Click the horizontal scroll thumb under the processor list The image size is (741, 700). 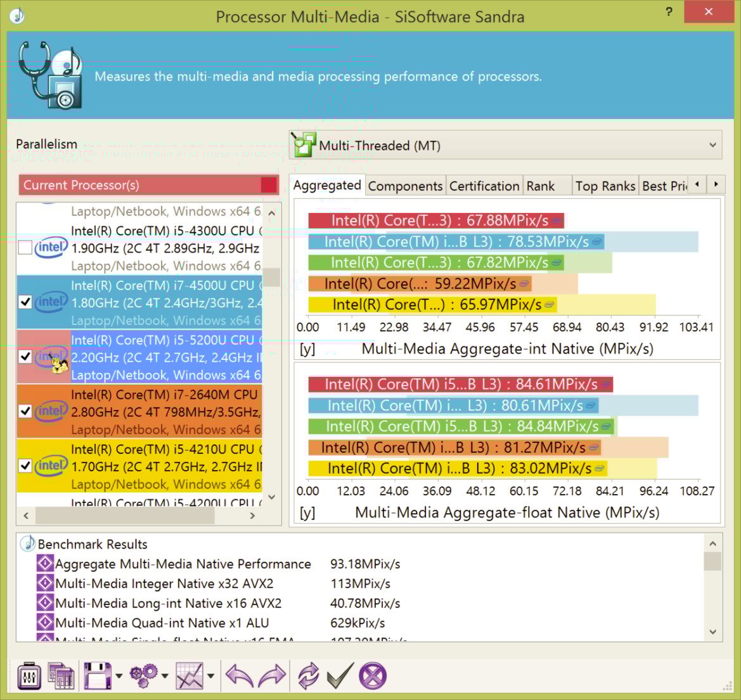point(125,515)
